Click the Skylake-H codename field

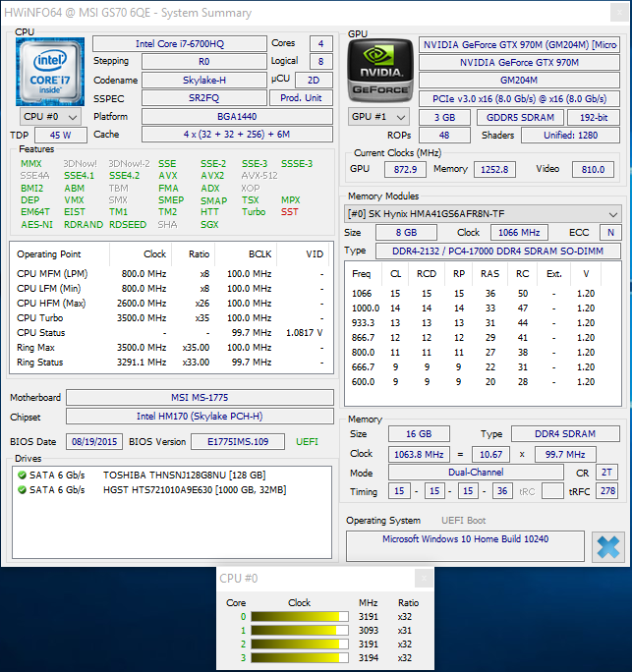204,80
